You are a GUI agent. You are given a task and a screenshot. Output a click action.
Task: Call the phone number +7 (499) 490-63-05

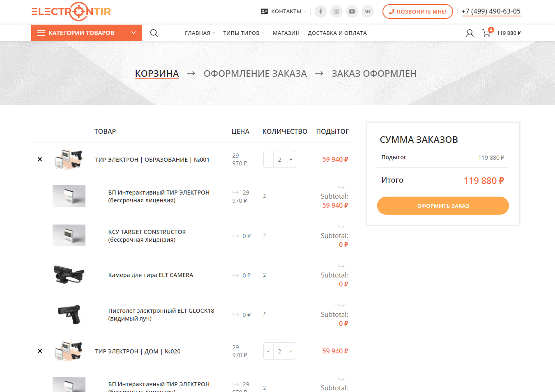click(491, 11)
